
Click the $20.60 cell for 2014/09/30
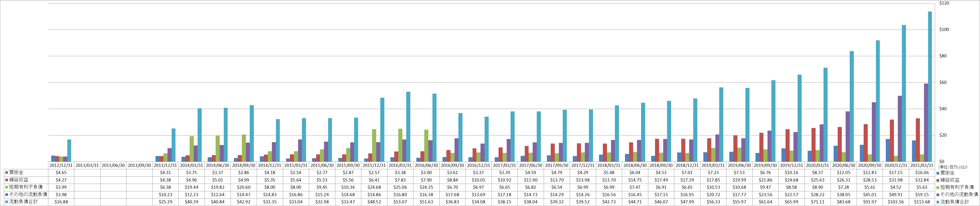[x=244, y=187]
